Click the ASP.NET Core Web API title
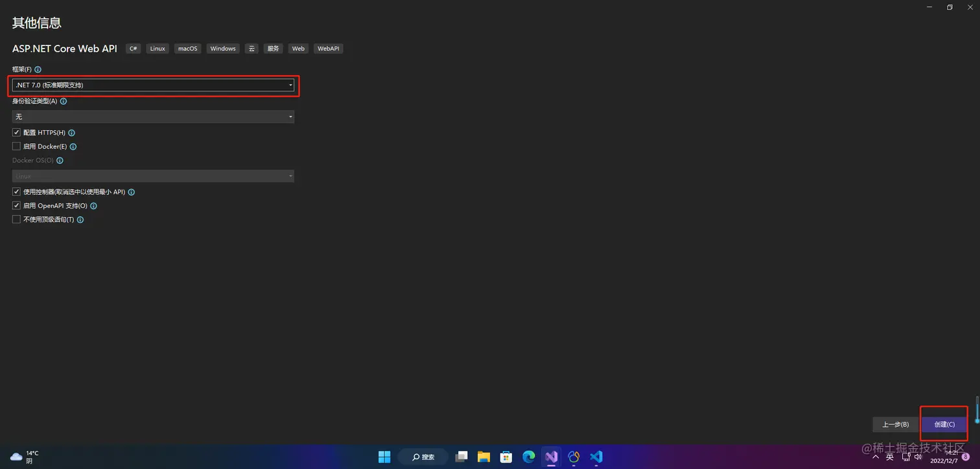The height and width of the screenshot is (469, 980). 65,49
